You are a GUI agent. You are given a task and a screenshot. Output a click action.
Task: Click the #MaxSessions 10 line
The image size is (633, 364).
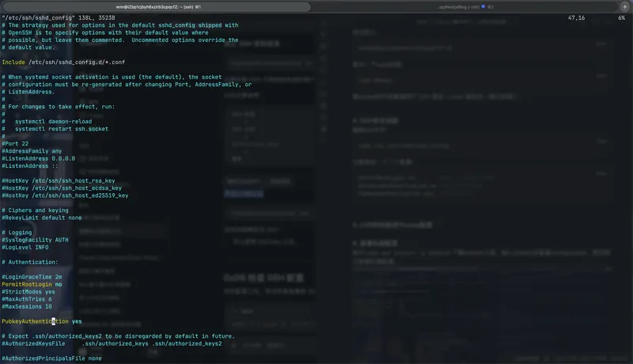(27, 307)
